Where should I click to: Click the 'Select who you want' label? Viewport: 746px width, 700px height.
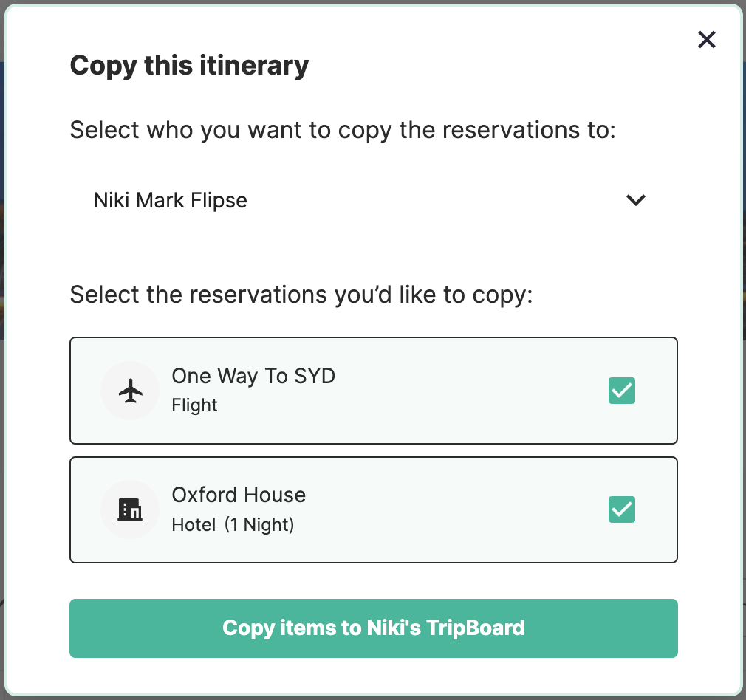point(343,130)
